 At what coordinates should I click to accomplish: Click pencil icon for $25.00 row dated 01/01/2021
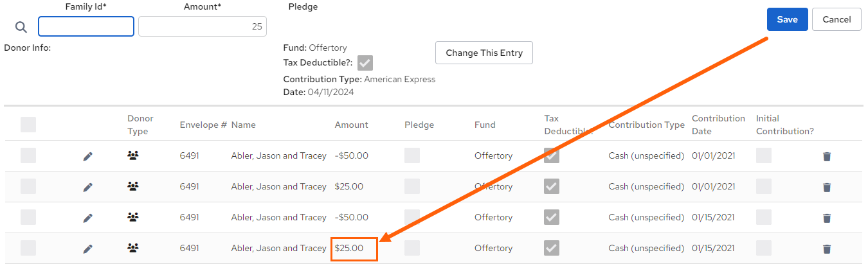pyautogui.click(x=88, y=187)
